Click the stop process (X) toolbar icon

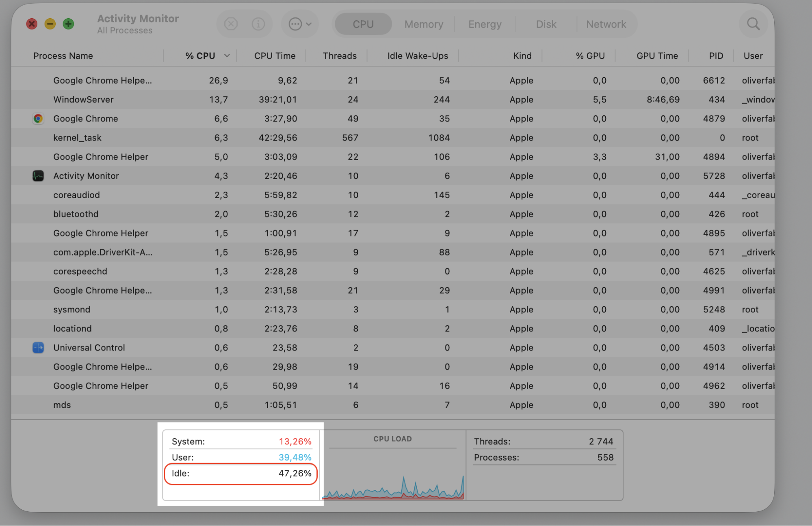pyautogui.click(x=231, y=24)
